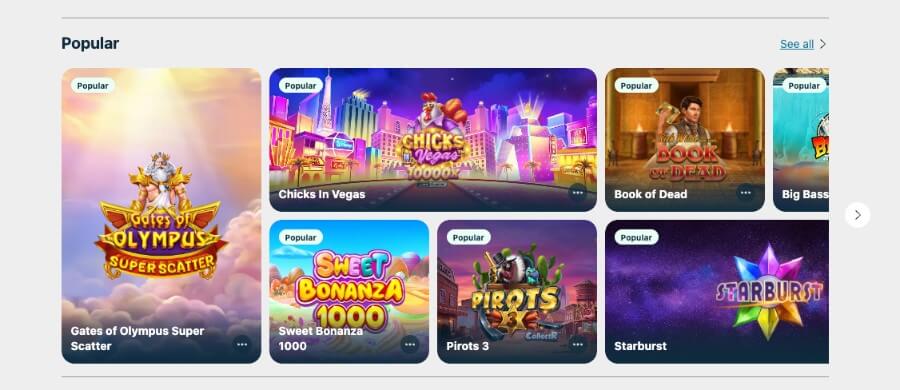Open more options on Book of Dead tile
Viewport: 900px width, 390px height.
click(745, 193)
